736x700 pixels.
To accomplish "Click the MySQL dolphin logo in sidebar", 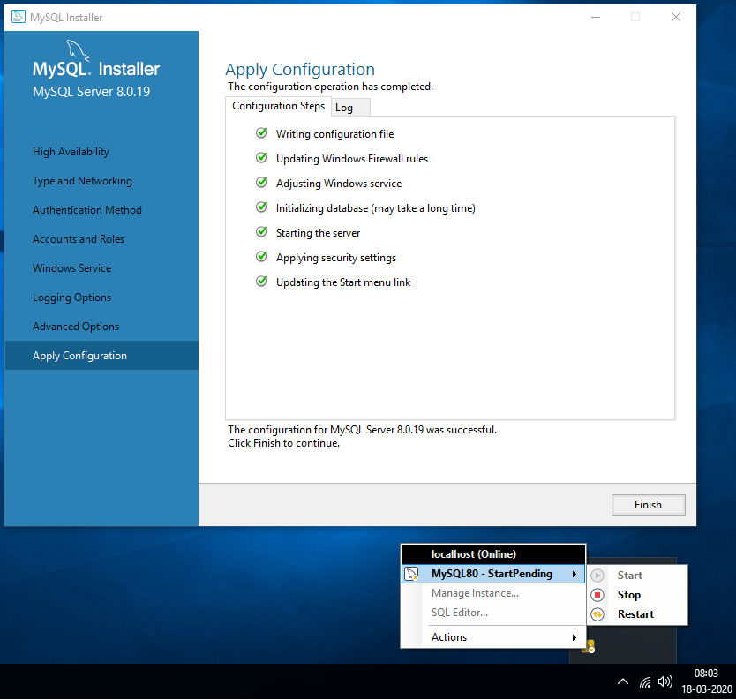I will point(78,49).
